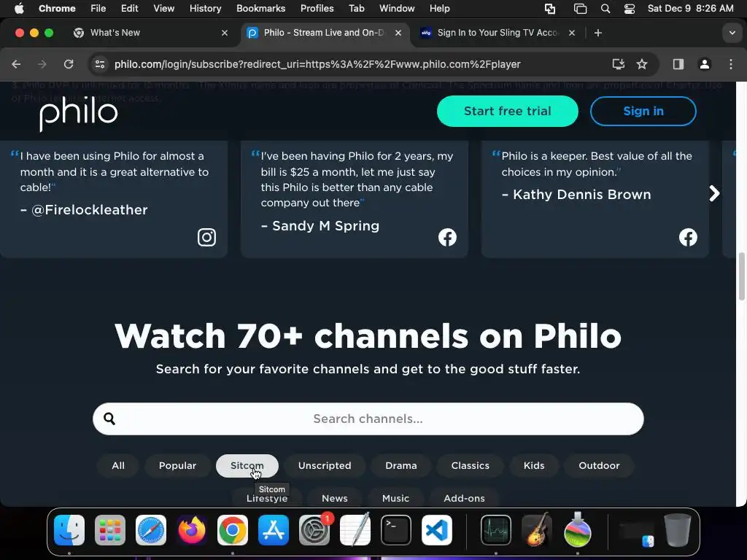Viewport: 747px width, 560px height.
Task: Open the History menu
Action: (205, 9)
